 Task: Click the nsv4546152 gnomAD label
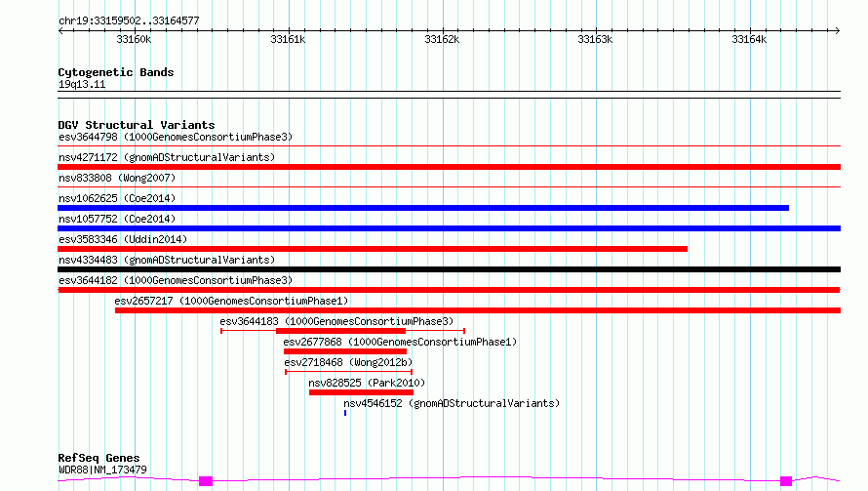click(452, 403)
